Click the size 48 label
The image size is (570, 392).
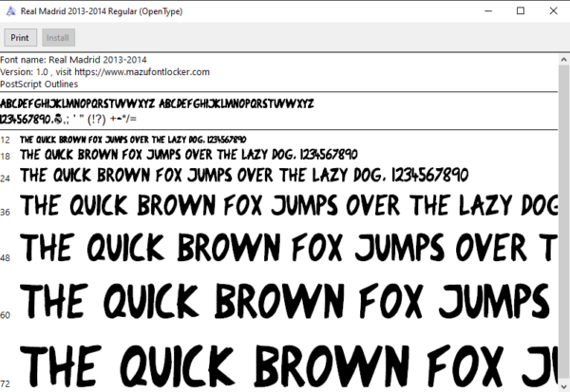(5, 258)
